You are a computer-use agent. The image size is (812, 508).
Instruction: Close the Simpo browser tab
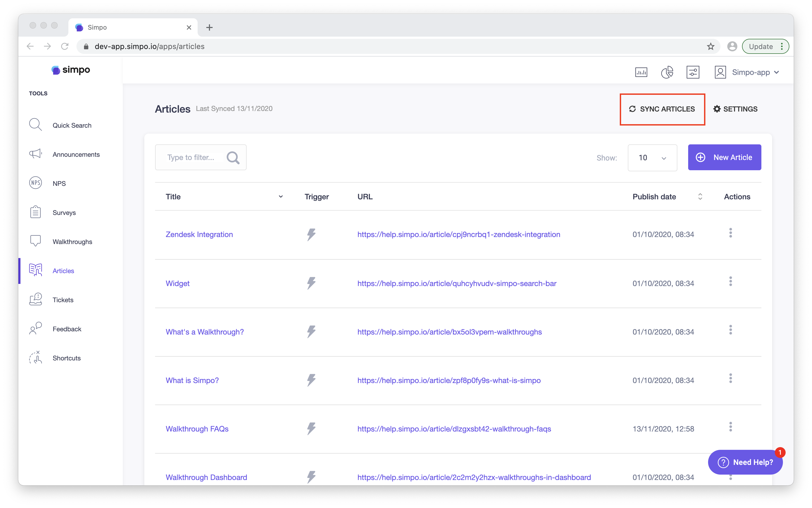tap(189, 27)
